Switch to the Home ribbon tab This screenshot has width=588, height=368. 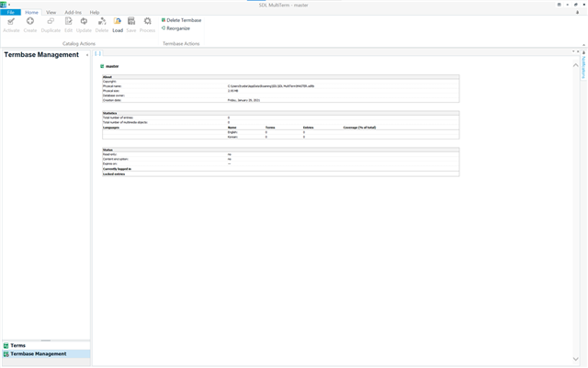[31, 12]
